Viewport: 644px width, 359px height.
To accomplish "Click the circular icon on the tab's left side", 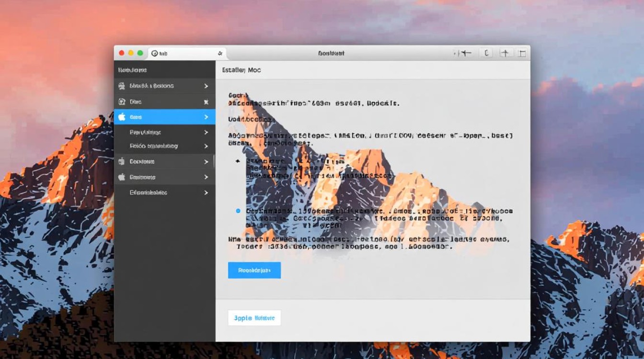I will pos(154,54).
